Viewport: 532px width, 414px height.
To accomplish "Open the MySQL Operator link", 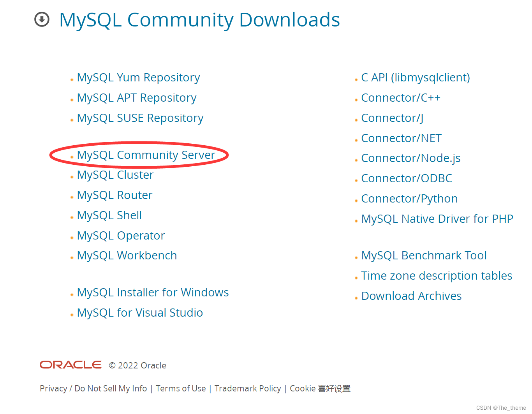I will [121, 236].
